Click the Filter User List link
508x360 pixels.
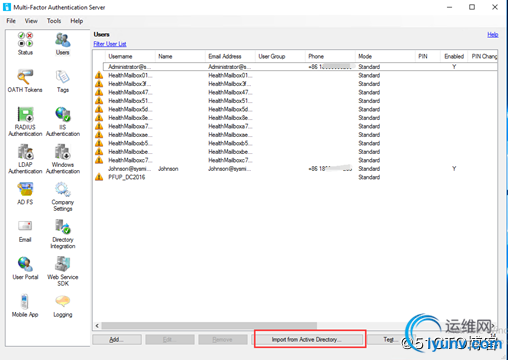[110, 44]
